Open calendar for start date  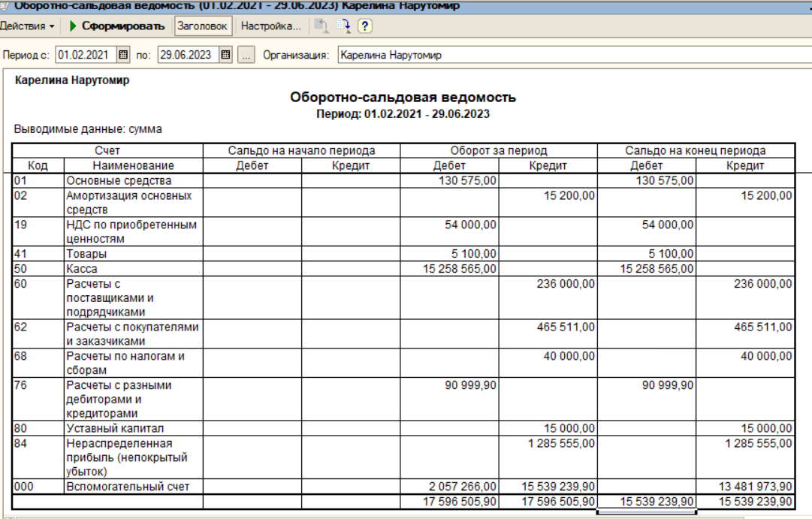(123, 55)
